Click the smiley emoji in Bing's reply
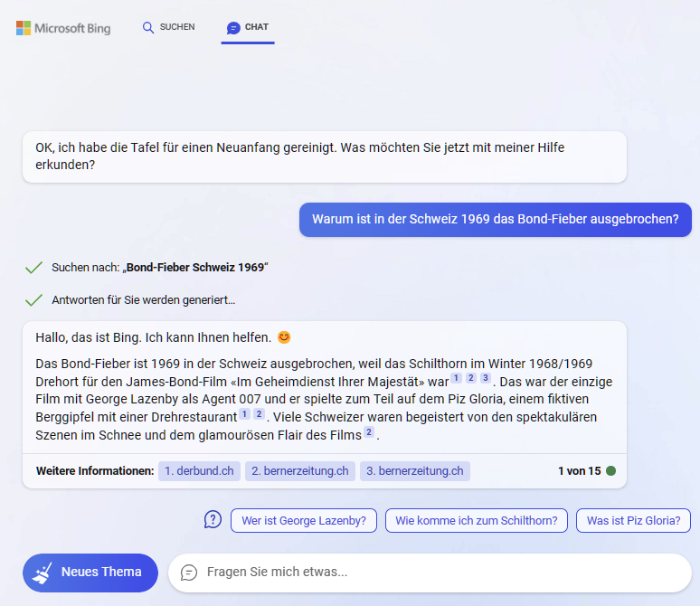 pos(284,337)
